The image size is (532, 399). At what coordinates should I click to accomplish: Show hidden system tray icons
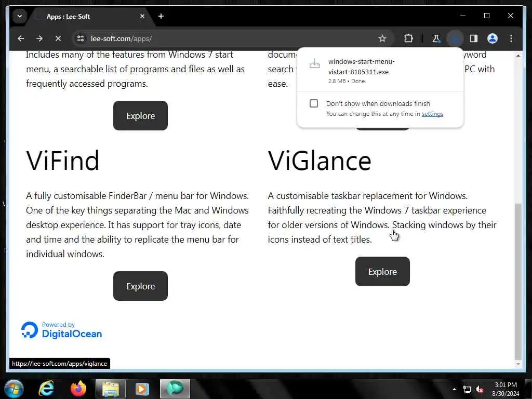tap(454, 389)
